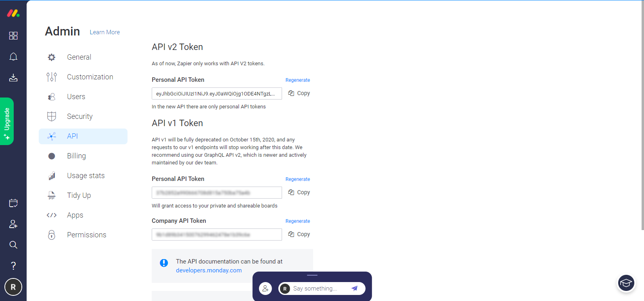Click the add person icon in chat bar

(266, 289)
